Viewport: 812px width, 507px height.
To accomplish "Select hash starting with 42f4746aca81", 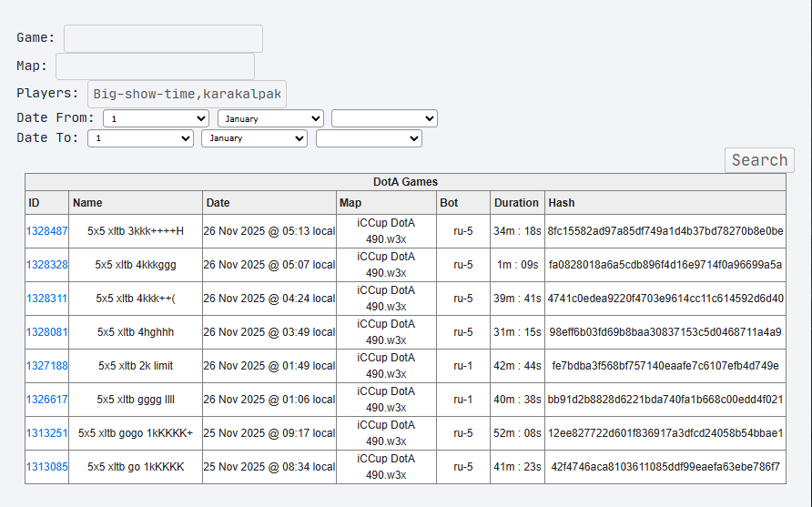I will tap(665, 467).
